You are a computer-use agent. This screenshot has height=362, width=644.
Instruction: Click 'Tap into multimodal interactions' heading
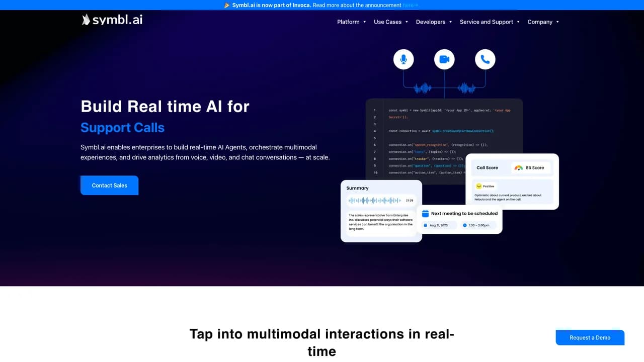[322, 342]
